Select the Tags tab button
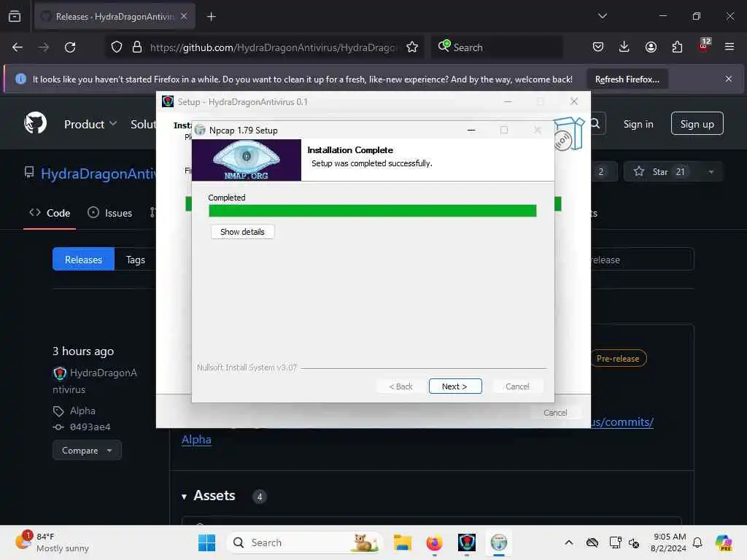Viewport: 747px width, 560px height. coord(135,260)
